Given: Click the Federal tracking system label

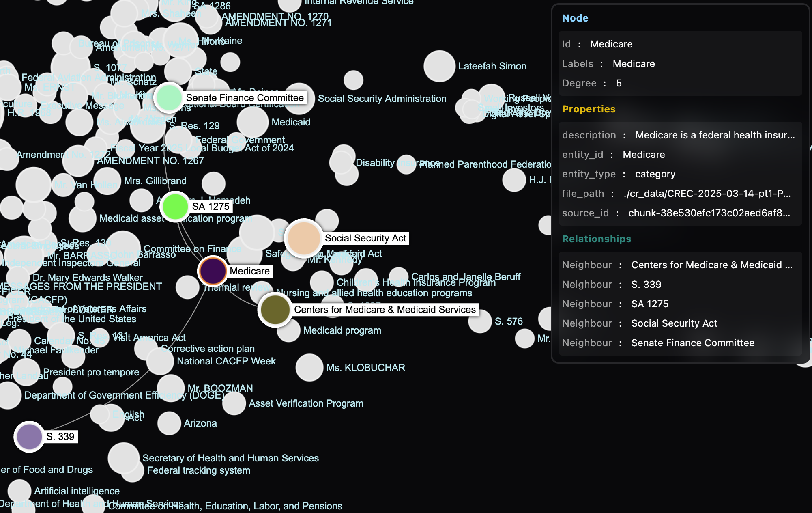Looking at the screenshot, I should 198,470.
